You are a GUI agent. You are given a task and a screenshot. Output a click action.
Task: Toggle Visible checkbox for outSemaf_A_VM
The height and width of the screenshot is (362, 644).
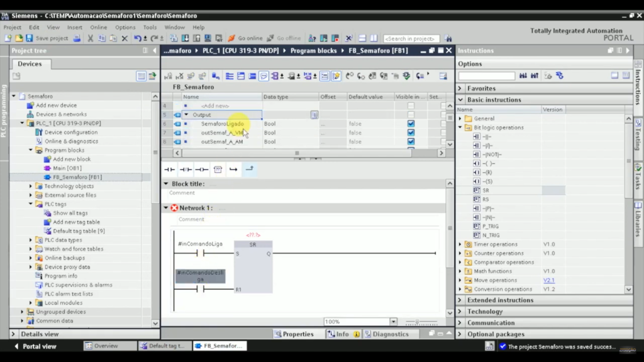pos(411,133)
